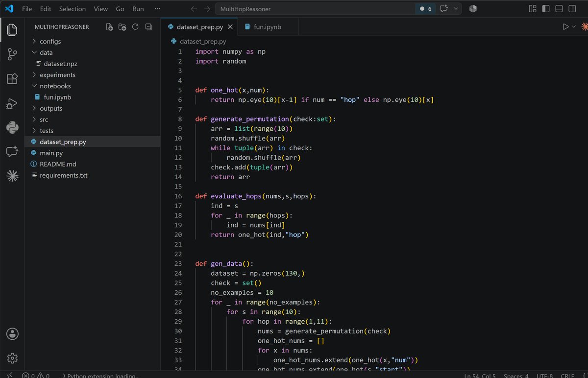This screenshot has height=378, width=588.
Task: Click the Refresh Explorer icon
Action: click(135, 27)
